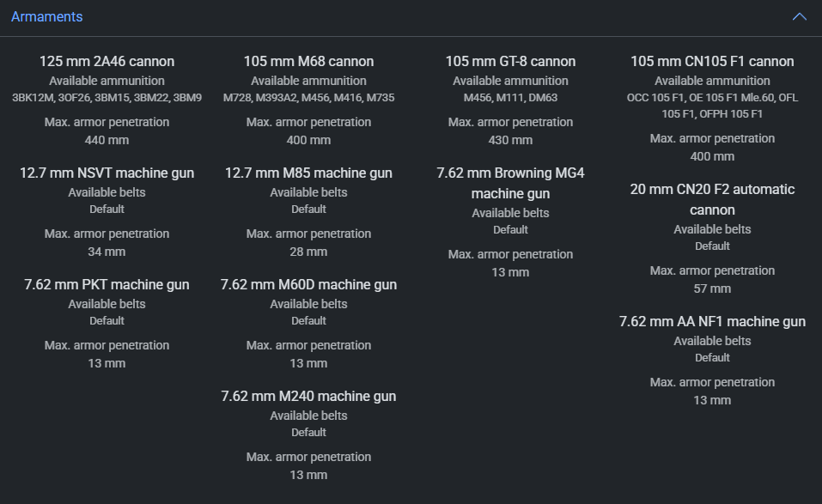822x504 pixels.
Task: Select the 7.62 mm M60D machine gun
Action: [308, 285]
